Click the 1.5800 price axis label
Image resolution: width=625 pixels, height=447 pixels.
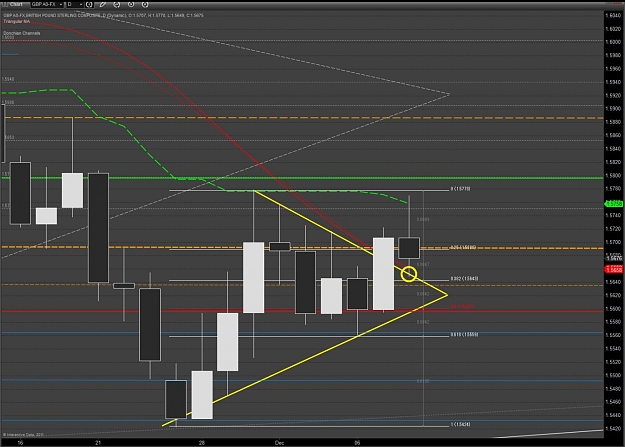point(613,175)
